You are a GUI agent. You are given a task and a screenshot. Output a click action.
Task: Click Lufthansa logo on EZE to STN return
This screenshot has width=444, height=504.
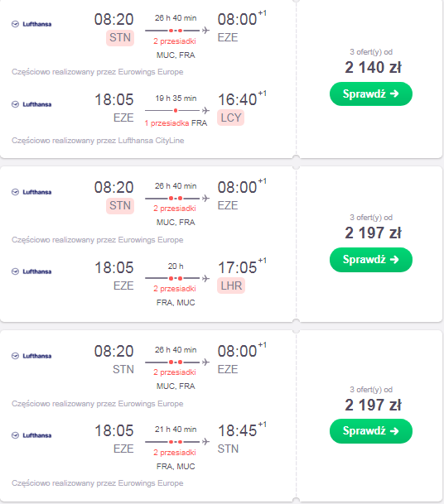31,435
